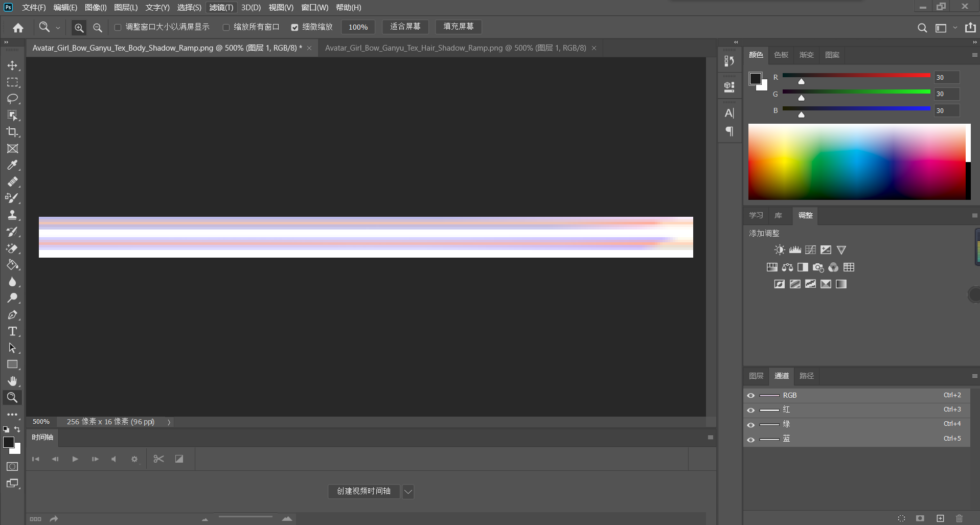Disable the scrubby zoom checkbox
The width and height of the screenshot is (980, 525).
[294, 27]
